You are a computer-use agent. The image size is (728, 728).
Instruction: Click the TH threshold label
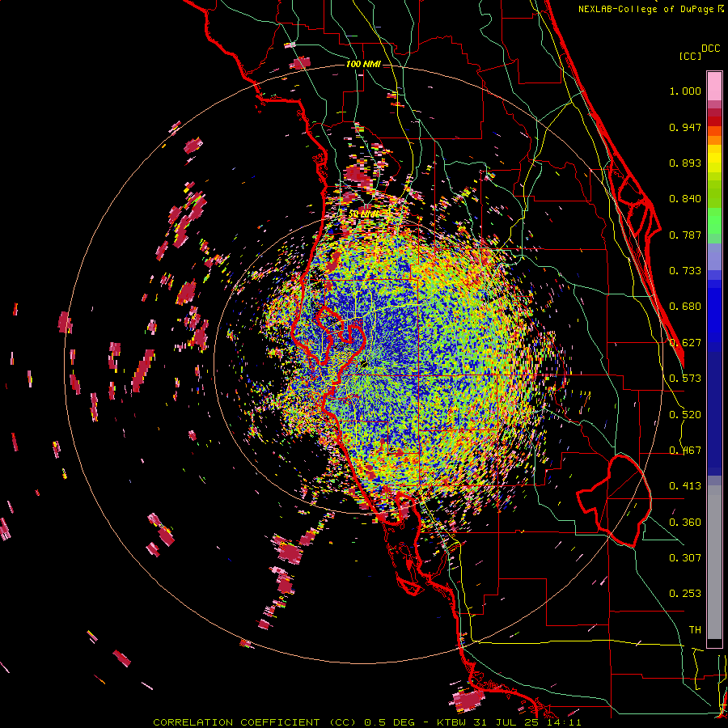695,630
